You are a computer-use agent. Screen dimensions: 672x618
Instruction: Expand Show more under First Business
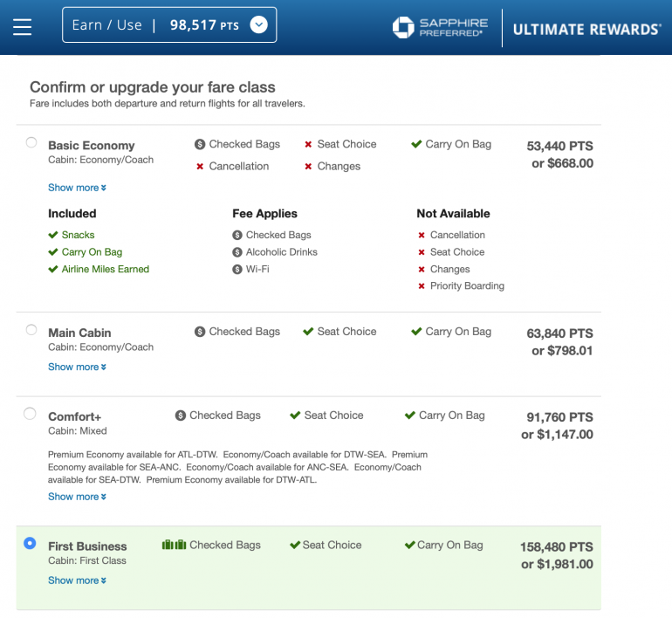77,580
